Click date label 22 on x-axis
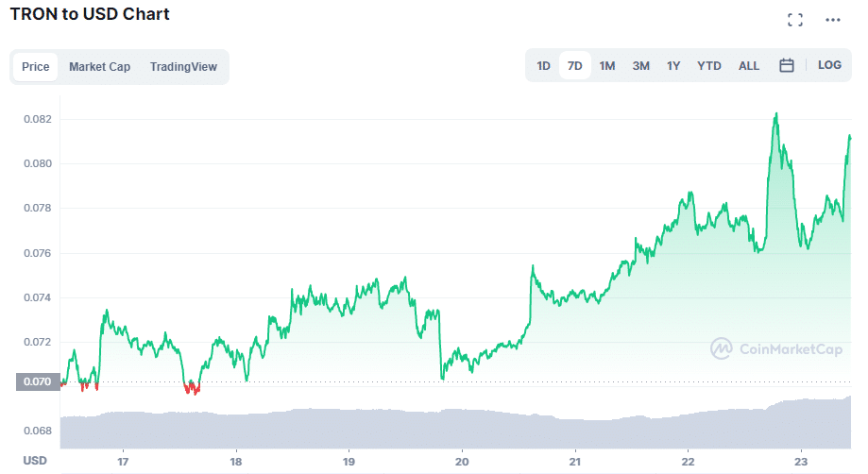The width and height of the screenshot is (868, 474). tap(688, 462)
